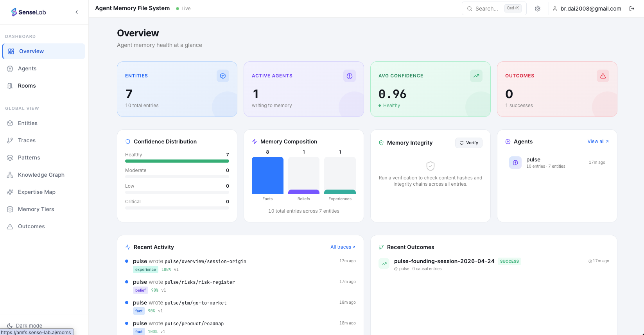Click the Confidence Distribution shield icon

click(x=128, y=142)
